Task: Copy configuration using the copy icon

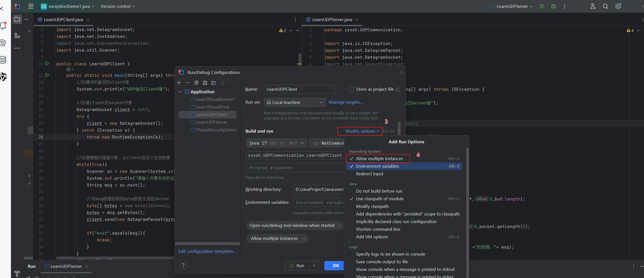Action: pyautogui.click(x=196, y=83)
